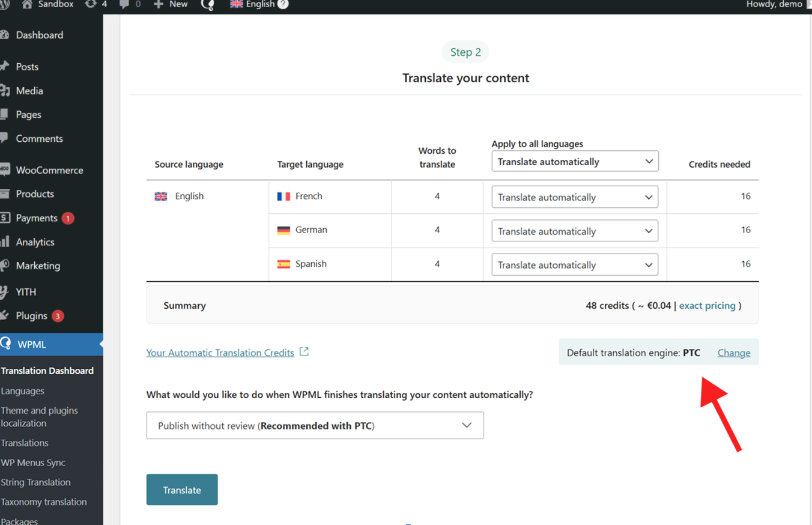This screenshot has width=812, height=525.
Task: Open the WooCommerce menu
Action: [x=49, y=170]
